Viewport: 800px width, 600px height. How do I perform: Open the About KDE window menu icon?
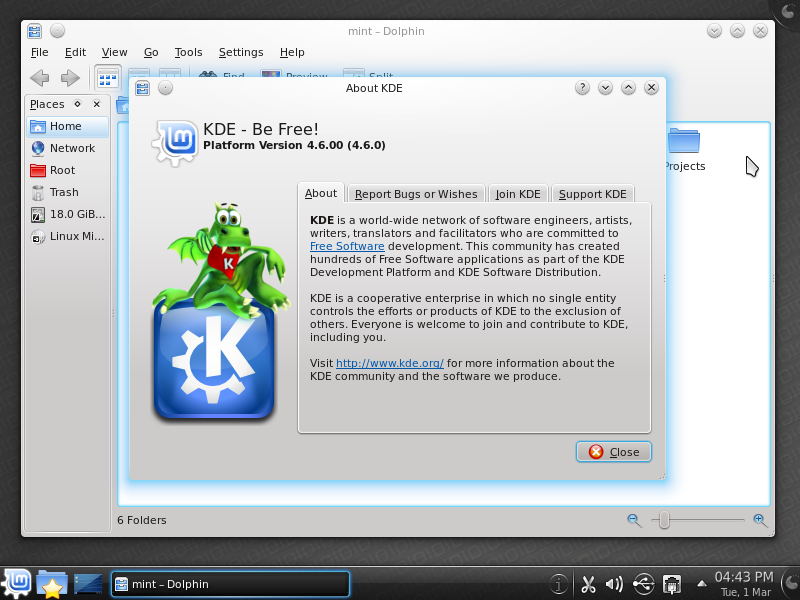tap(141, 88)
